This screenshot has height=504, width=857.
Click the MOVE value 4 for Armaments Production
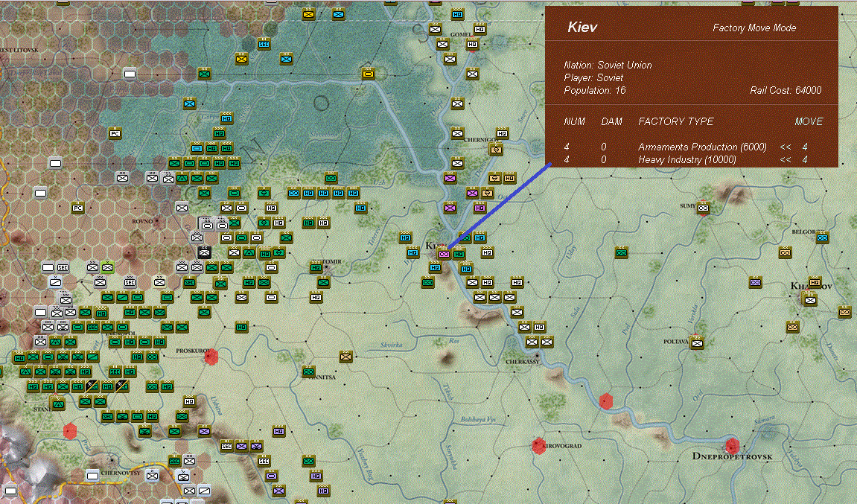[x=805, y=147]
